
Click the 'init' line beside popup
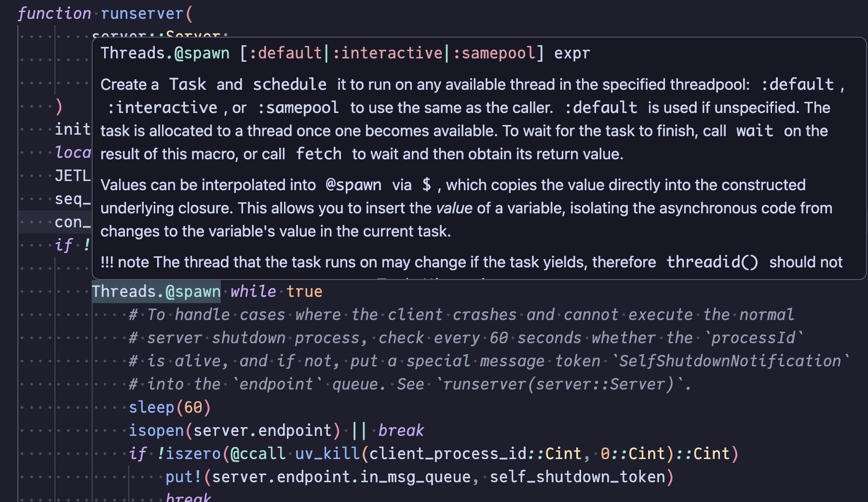point(72,129)
